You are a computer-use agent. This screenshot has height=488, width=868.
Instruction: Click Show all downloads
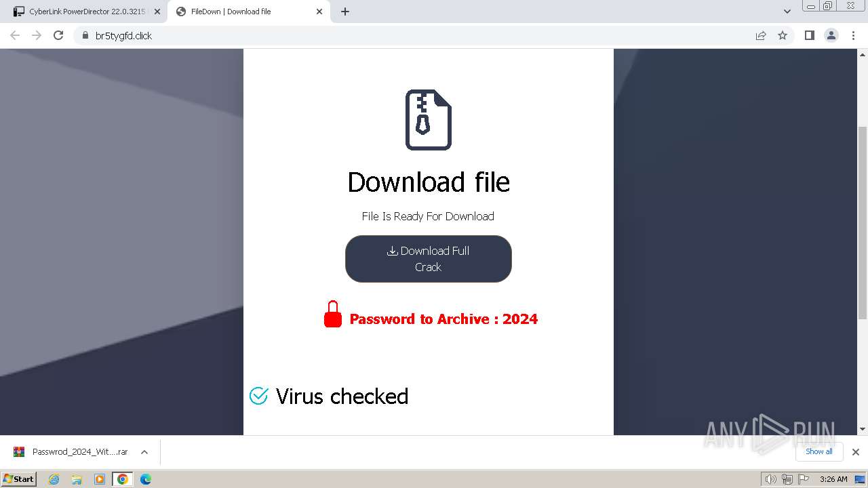click(819, 451)
